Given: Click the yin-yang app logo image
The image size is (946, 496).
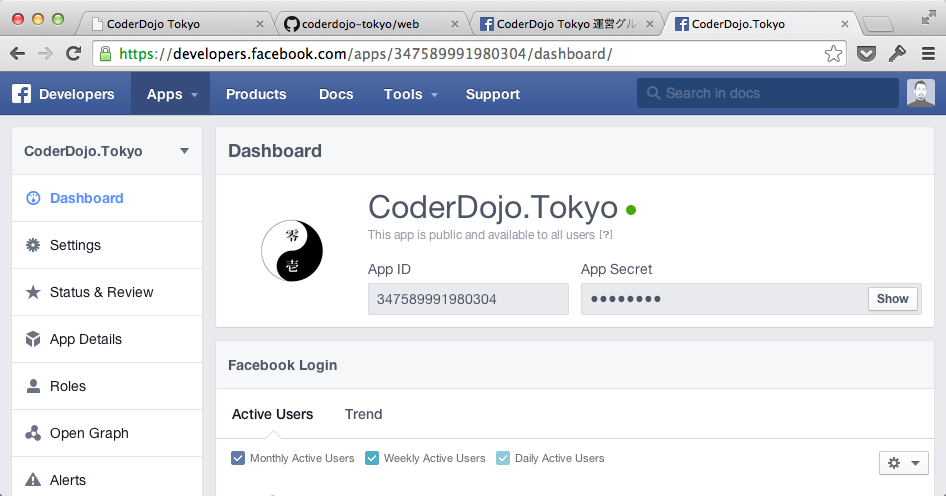Looking at the screenshot, I should [x=292, y=250].
